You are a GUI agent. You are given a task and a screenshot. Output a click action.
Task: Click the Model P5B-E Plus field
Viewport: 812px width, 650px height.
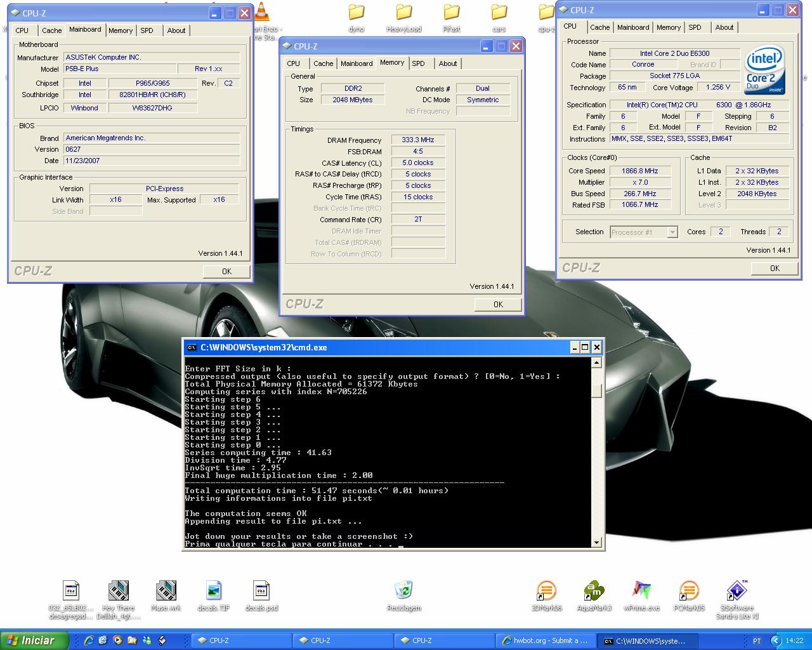pyautogui.click(x=120, y=69)
